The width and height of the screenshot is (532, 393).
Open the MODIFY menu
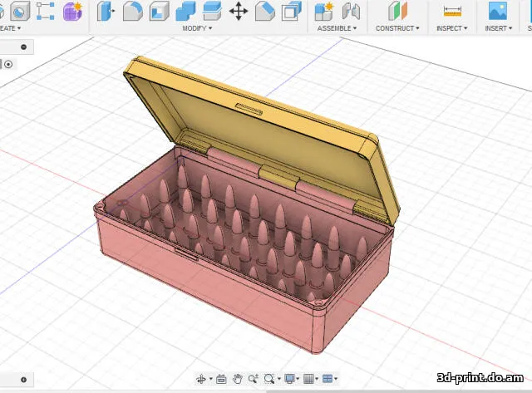pos(197,28)
